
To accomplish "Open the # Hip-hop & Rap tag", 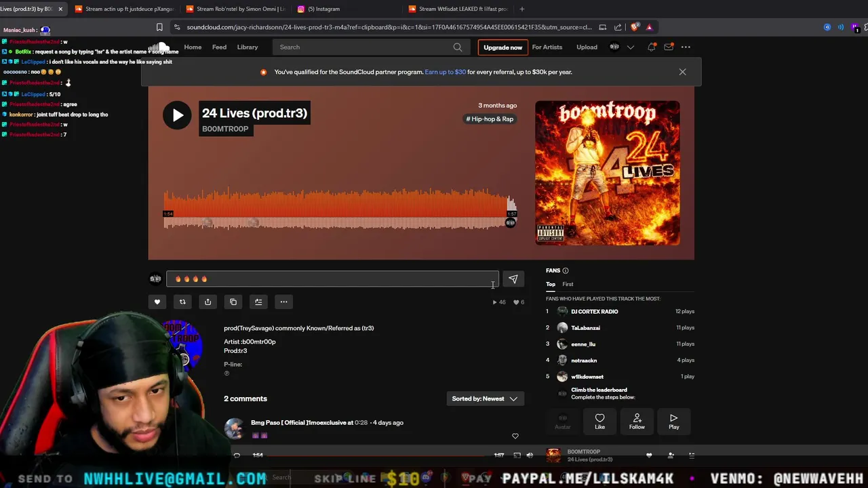I will (x=490, y=119).
